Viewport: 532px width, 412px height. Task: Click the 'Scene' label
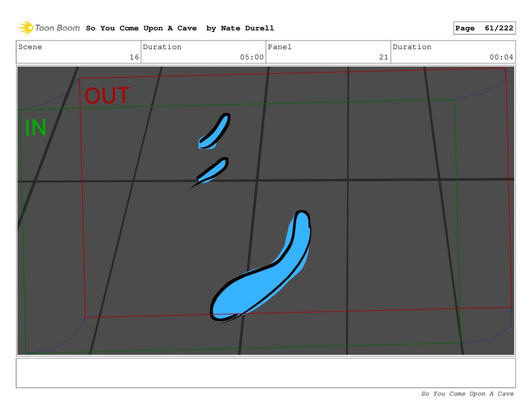click(30, 47)
